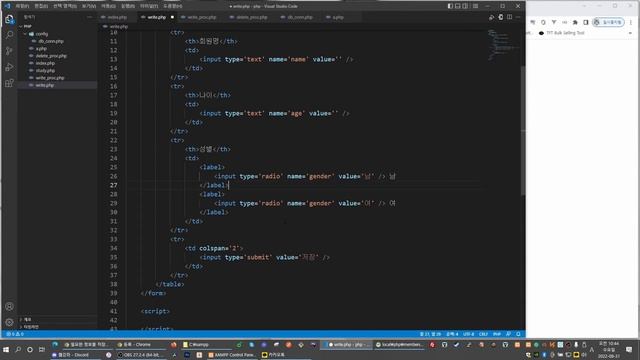Open Chrome three-dot menu
640x360 pixels.
pos(631,22)
